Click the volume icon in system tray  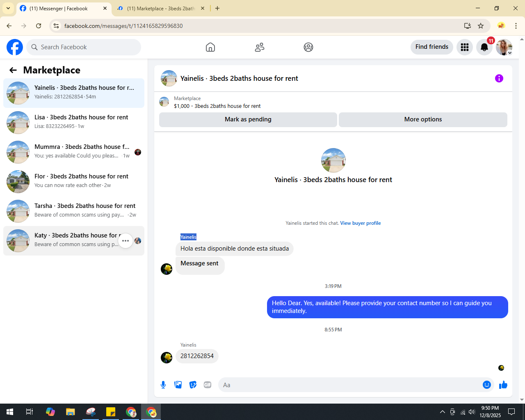tap(472, 412)
